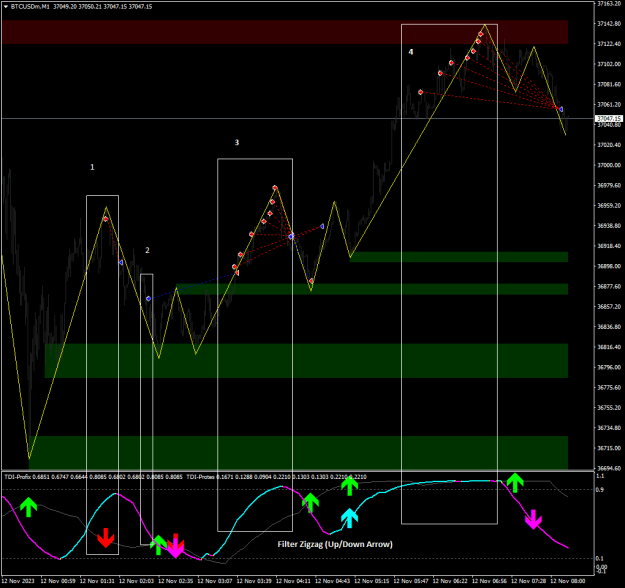Click the magenta down arrow near 07:28
625x588 pixels.
click(x=533, y=519)
